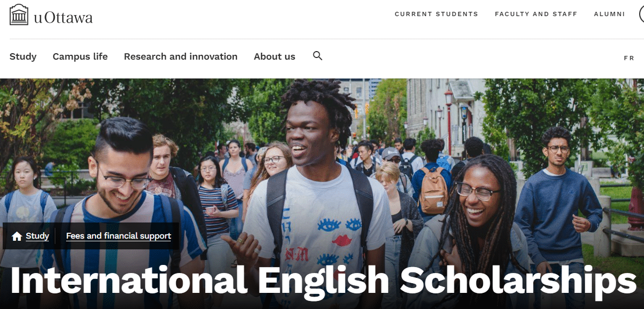The image size is (644, 309).
Task: Click the International English Scholarships heading
Action: (323, 280)
